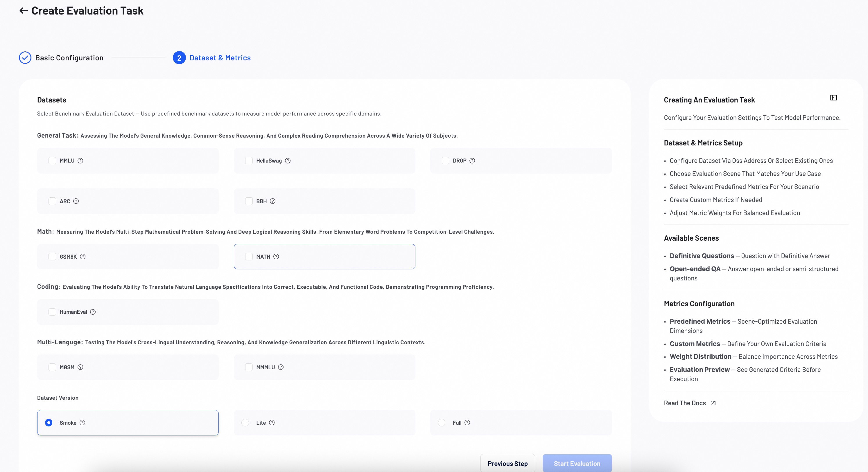Select the Smoke dataset version radio
This screenshot has width=868, height=472.
coord(49,423)
